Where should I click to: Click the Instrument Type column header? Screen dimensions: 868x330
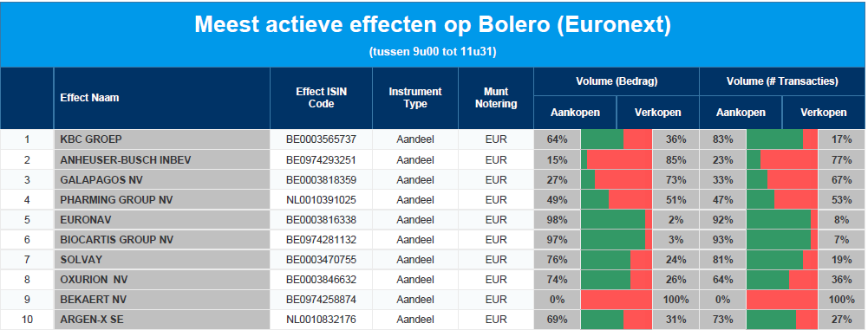[x=415, y=98]
